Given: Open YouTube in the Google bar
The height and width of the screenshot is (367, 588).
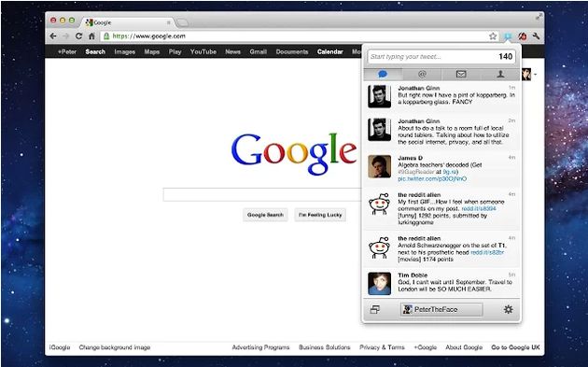Looking at the screenshot, I should tap(203, 51).
